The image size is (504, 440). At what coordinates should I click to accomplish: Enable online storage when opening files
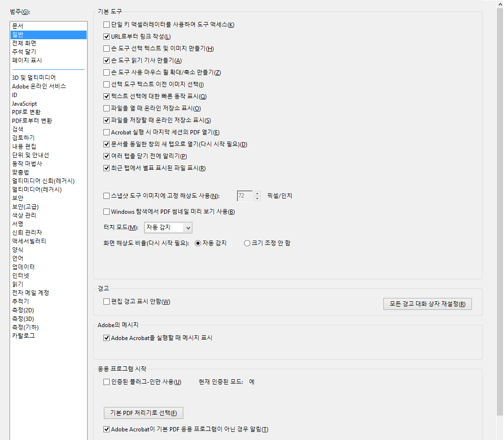[106, 108]
